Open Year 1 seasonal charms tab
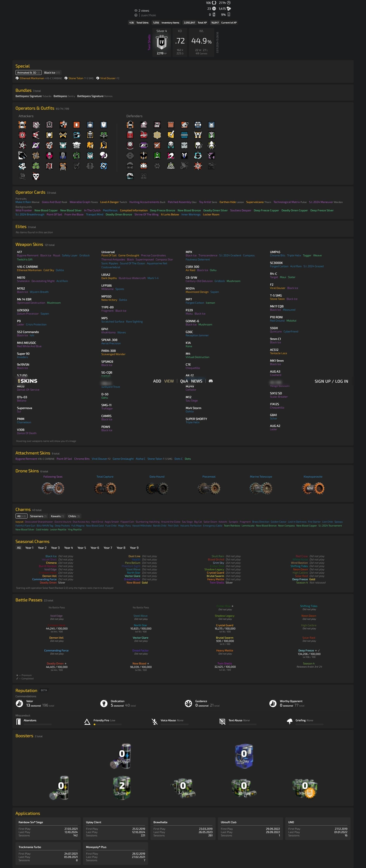Image resolution: width=366 pixels, height=868 pixels. coord(29,548)
